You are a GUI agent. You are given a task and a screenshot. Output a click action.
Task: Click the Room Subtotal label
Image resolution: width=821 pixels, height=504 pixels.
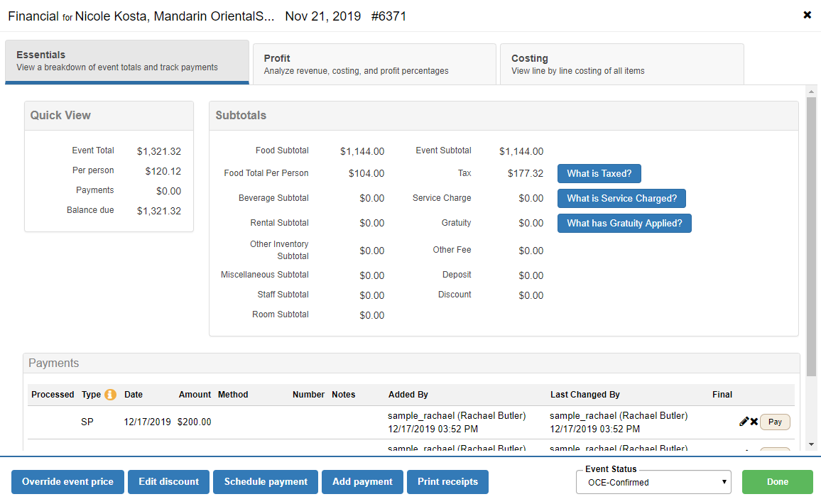click(280, 314)
